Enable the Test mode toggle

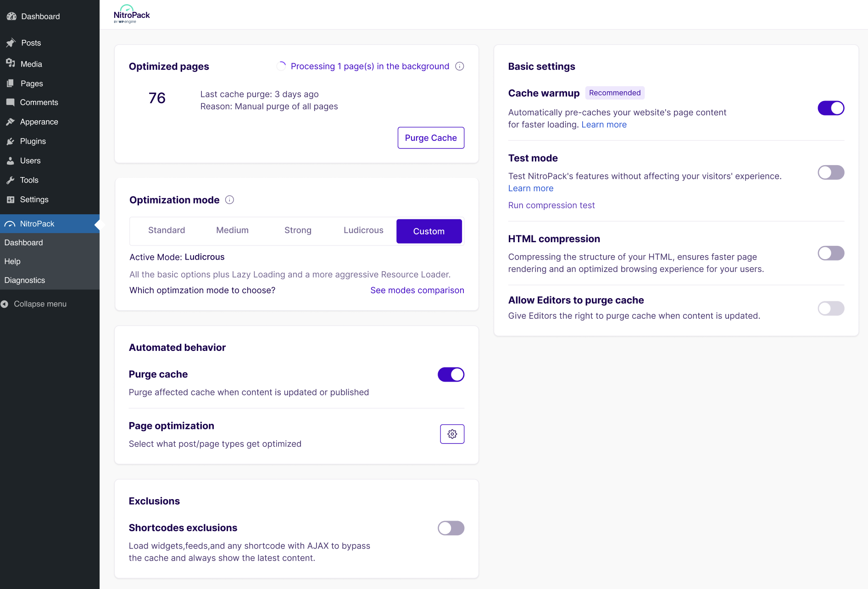pyautogui.click(x=830, y=172)
